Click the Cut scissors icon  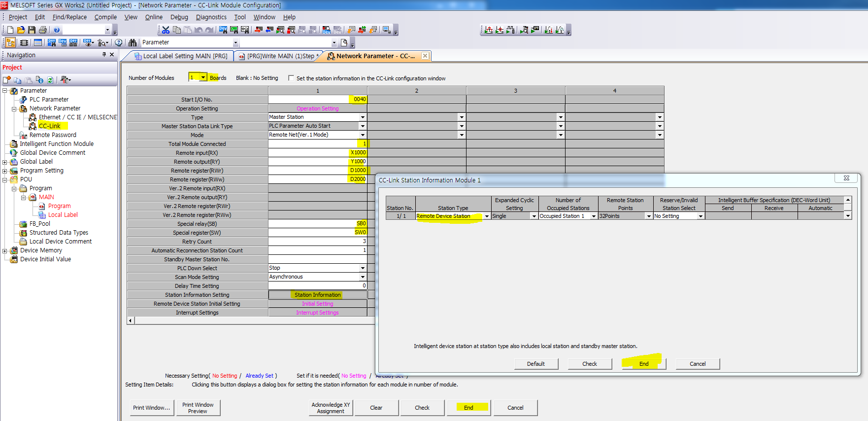166,30
